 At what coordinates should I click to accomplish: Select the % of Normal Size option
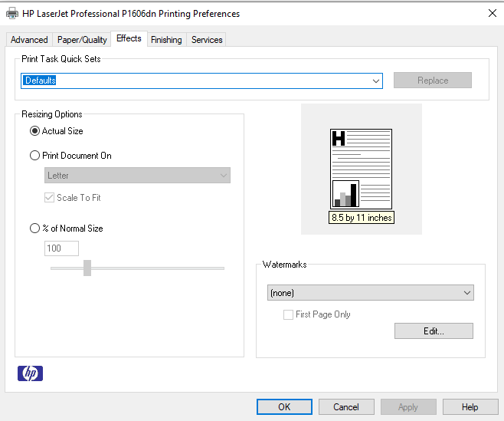pyautogui.click(x=34, y=229)
